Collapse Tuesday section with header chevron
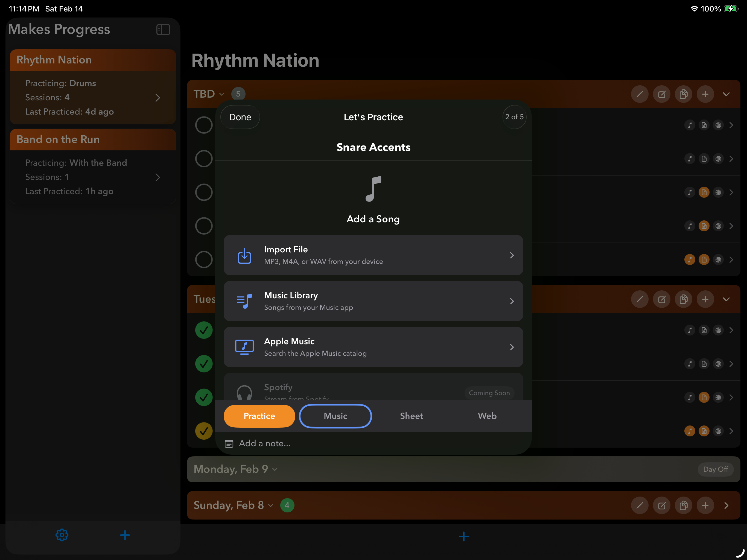The height and width of the screenshot is (560, 747). click(x=726, y=299)
